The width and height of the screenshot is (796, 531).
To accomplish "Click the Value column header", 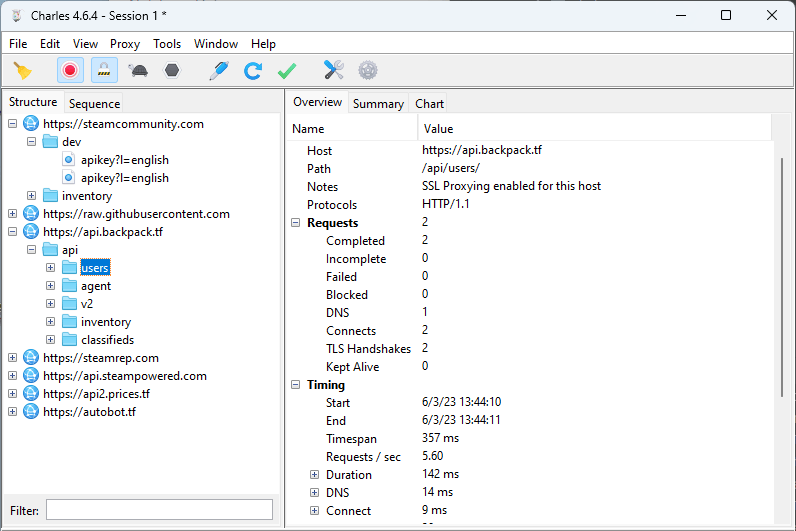I will click(x=594, y=128).
